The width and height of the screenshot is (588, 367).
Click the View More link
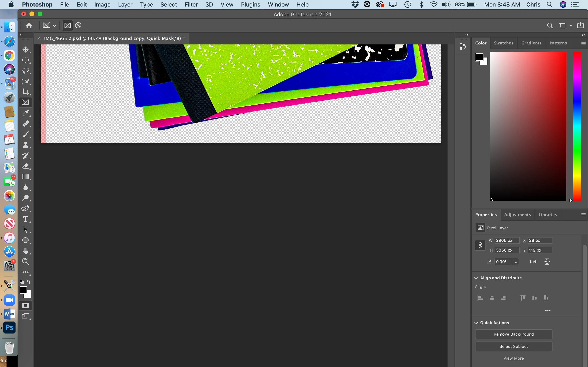(513, 358)
